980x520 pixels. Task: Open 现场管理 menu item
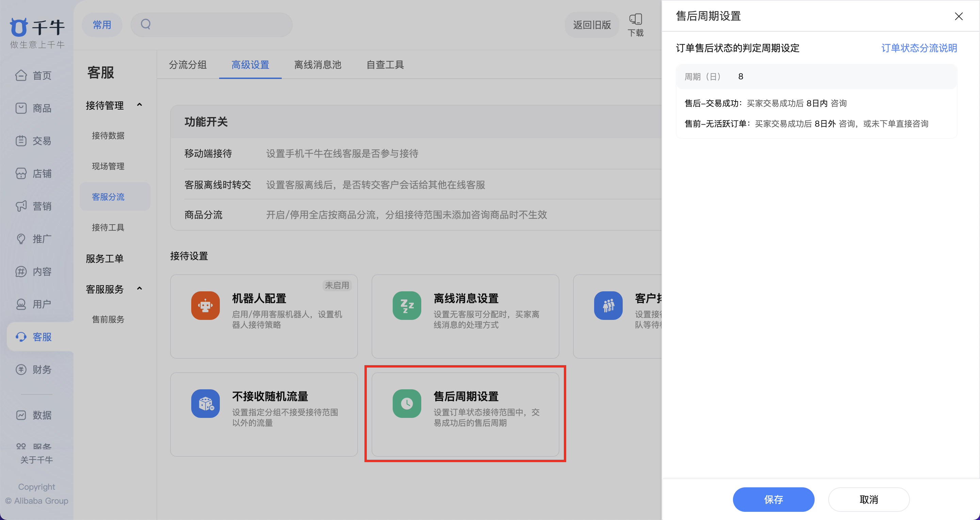pos(108,166)
